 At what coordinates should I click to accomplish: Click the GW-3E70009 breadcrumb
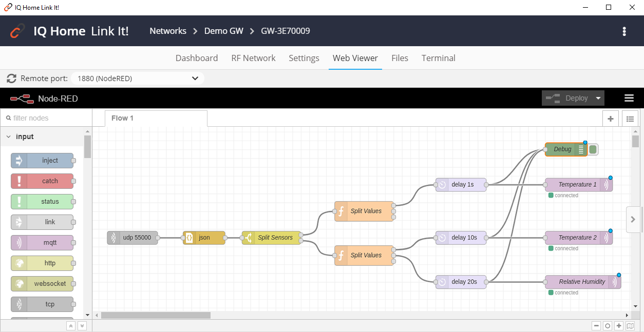286,31
